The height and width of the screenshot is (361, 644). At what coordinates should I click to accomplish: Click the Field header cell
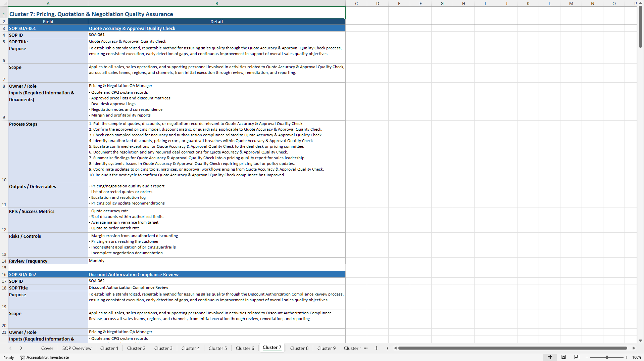[48, 21]
